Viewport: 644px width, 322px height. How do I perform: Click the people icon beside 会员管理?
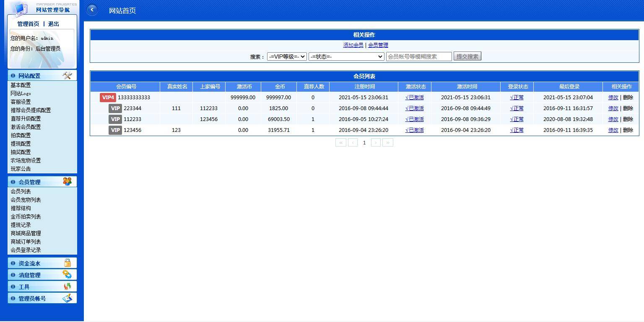pyautogui.click(x=67, y=181)
